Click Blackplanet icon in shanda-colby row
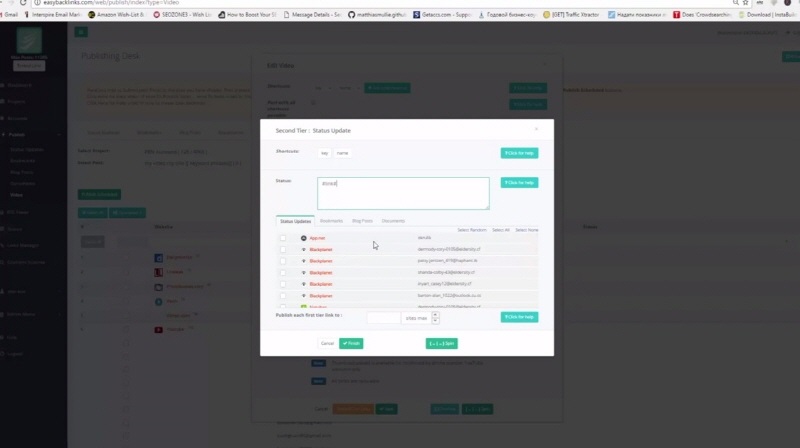Viewport: 800px width, 448px height. point(304,272)
